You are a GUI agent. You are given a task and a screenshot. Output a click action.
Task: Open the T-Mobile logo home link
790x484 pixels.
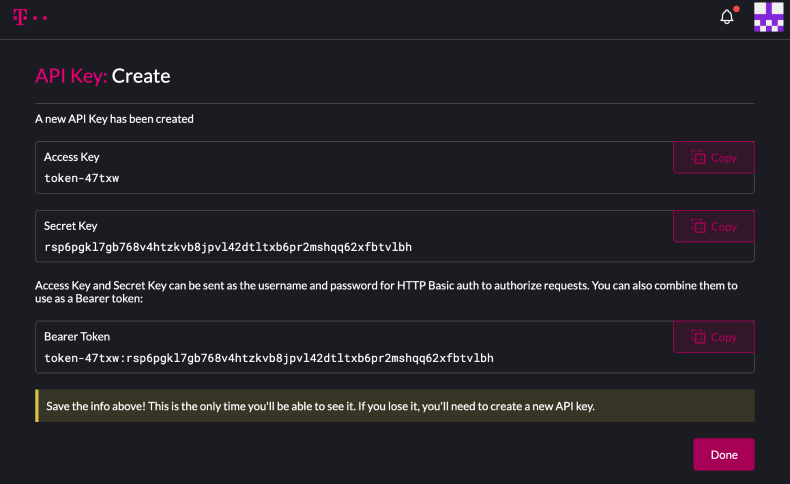pyautogui.click(x=30, y=17)
